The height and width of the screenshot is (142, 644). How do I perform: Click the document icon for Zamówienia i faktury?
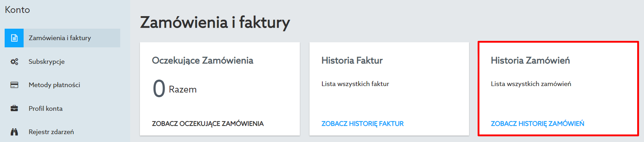point(14,38)
